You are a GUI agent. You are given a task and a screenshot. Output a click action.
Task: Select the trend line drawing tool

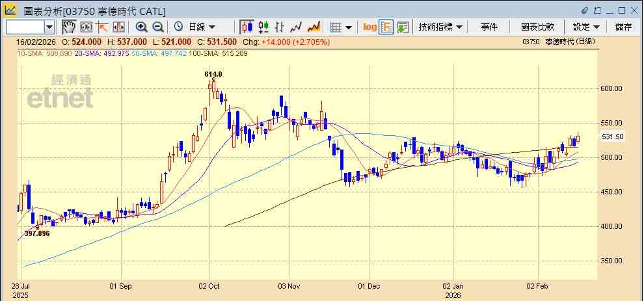pyautogui.click(x=102, y=27)
